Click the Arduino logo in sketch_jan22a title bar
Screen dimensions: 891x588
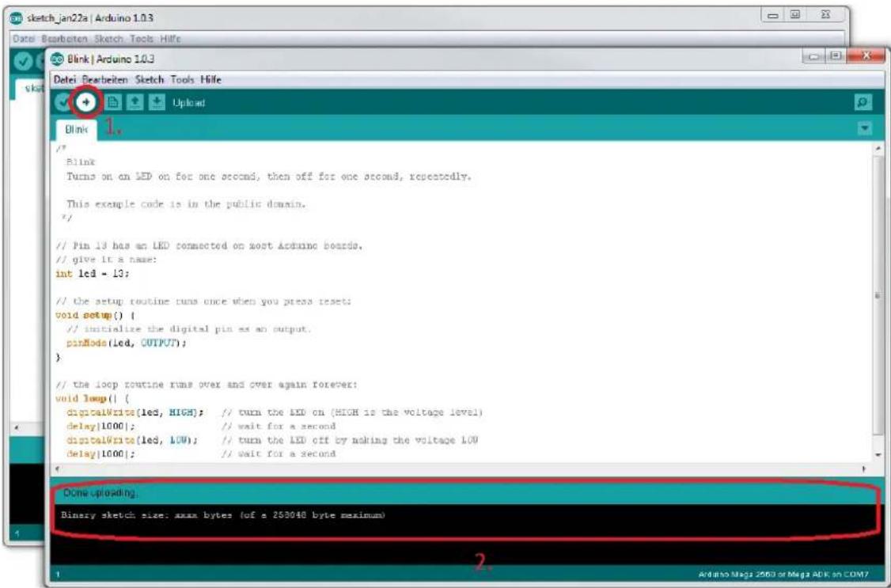click(17, 18)
